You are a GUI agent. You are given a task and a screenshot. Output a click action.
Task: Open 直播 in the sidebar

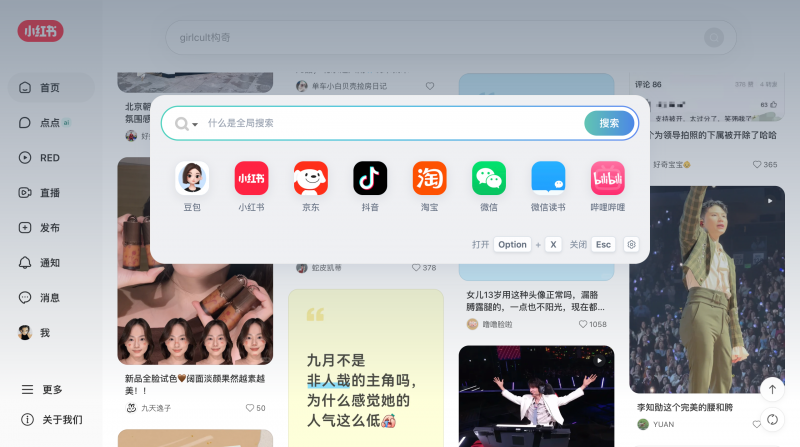coord(51,192)
